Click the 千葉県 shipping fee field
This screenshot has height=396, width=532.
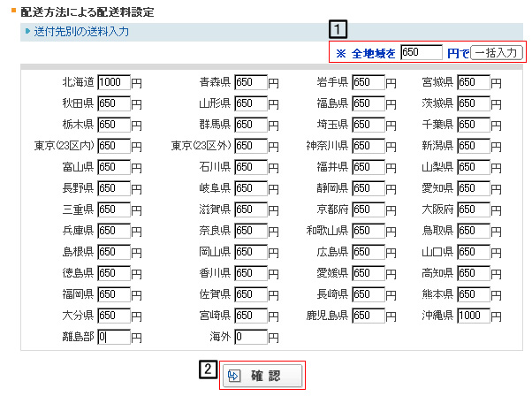point(474,125)
